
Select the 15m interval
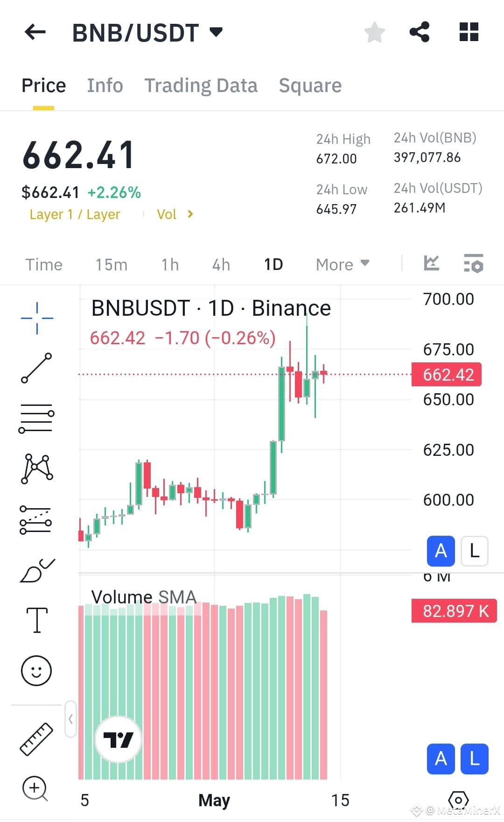coord(112,264)
